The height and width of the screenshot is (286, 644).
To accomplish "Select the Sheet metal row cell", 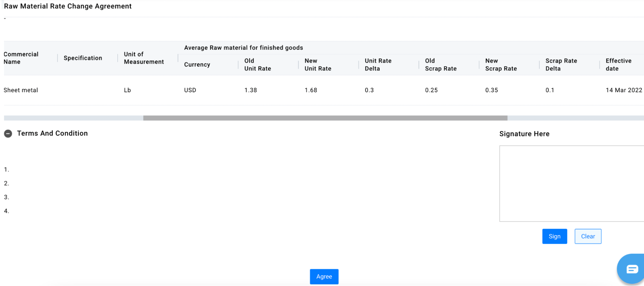I will point(21,90).
